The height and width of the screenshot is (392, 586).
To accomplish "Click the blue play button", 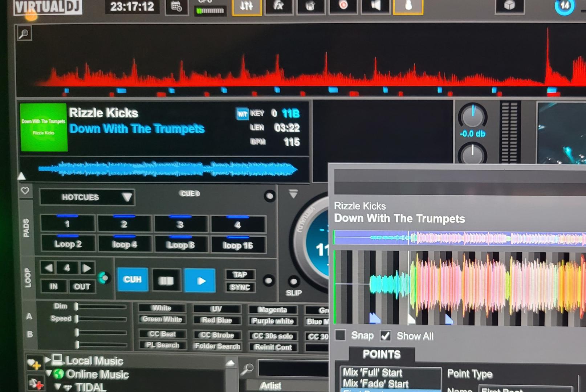I will (200, 281).
